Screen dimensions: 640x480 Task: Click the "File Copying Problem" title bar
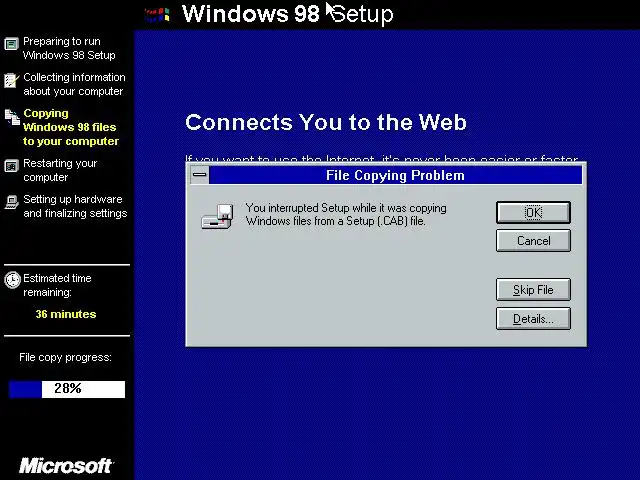tap(395, 175)
